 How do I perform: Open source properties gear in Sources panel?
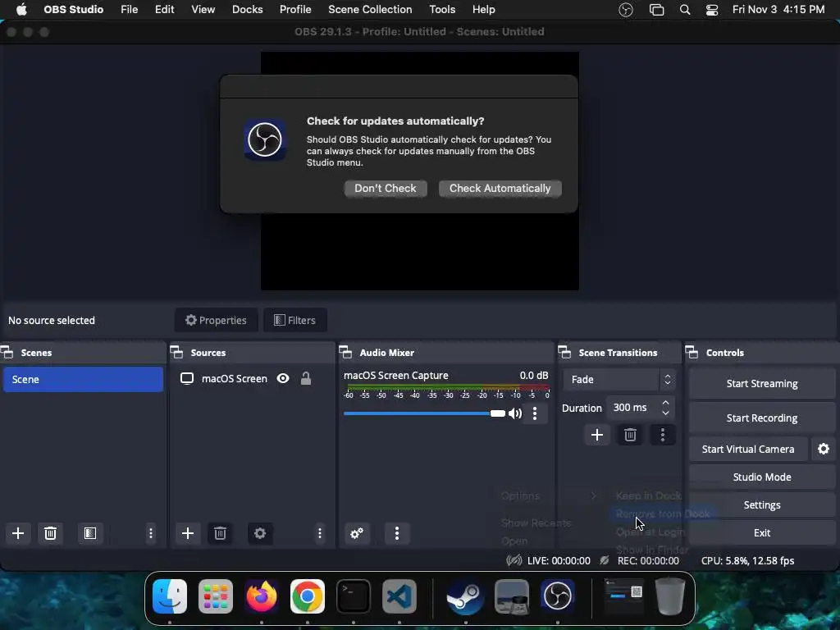(x=260, y=533)
